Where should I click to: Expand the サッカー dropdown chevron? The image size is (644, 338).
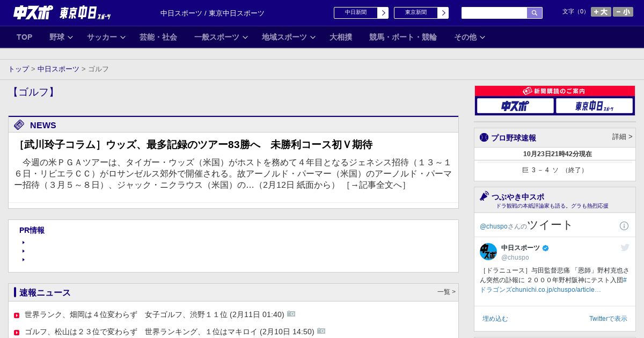[123, 37]
